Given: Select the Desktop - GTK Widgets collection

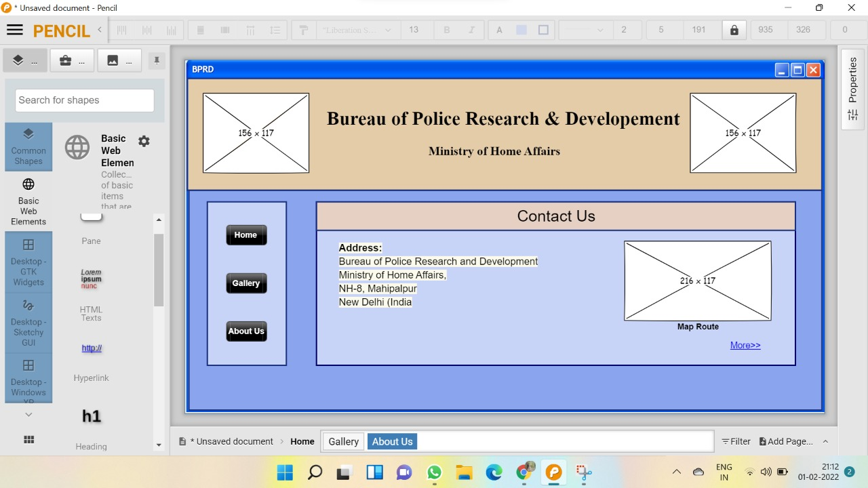Looking at the screenshot, I should 28,262.
